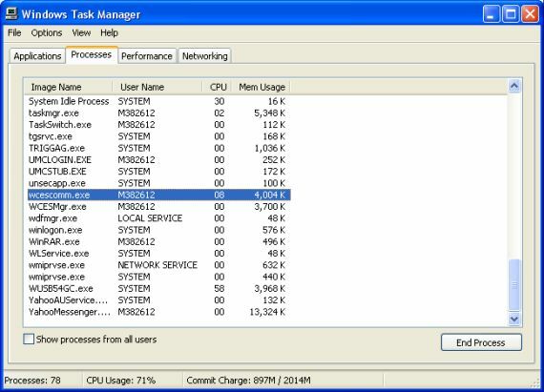Select the taskmgr.exe process
Viewport: 544px width, 392px height.
158,113
